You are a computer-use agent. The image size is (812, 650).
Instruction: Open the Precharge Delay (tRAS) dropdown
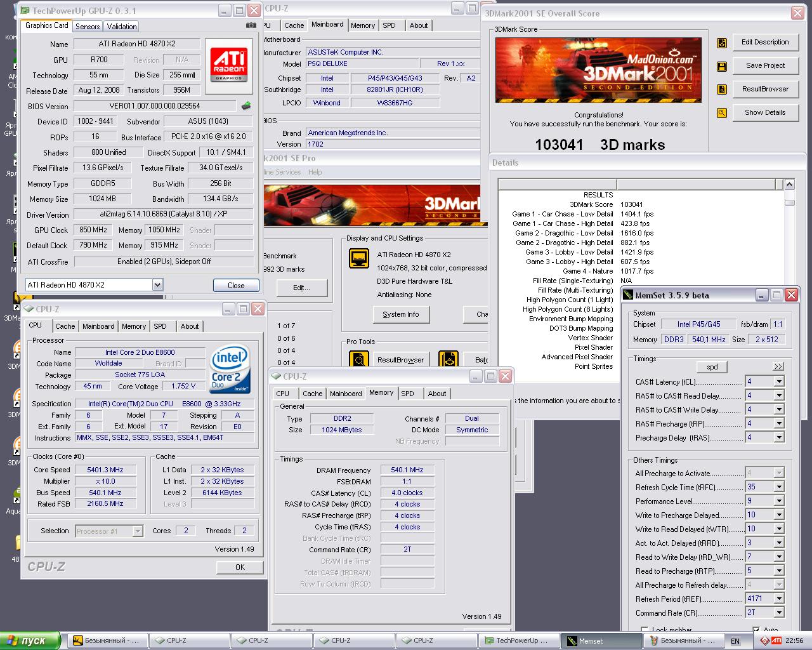pyautogui.click(x=779, y=437)
